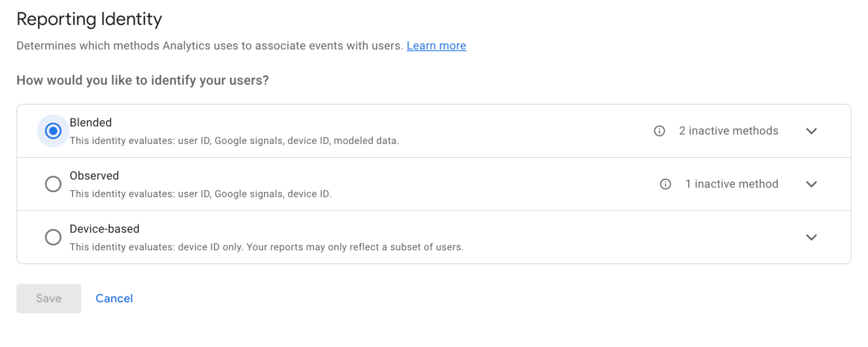
Task: Click the 2 inactive methods label
Action: (729, 131)
